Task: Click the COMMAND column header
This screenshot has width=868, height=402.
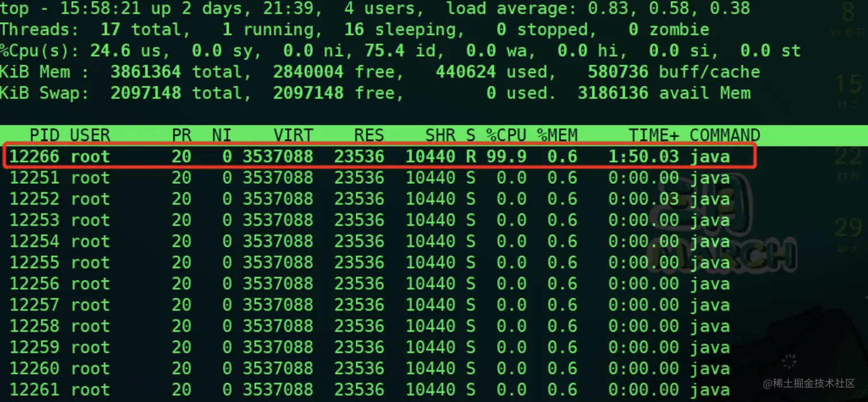Action: click(x=725, y=136)
